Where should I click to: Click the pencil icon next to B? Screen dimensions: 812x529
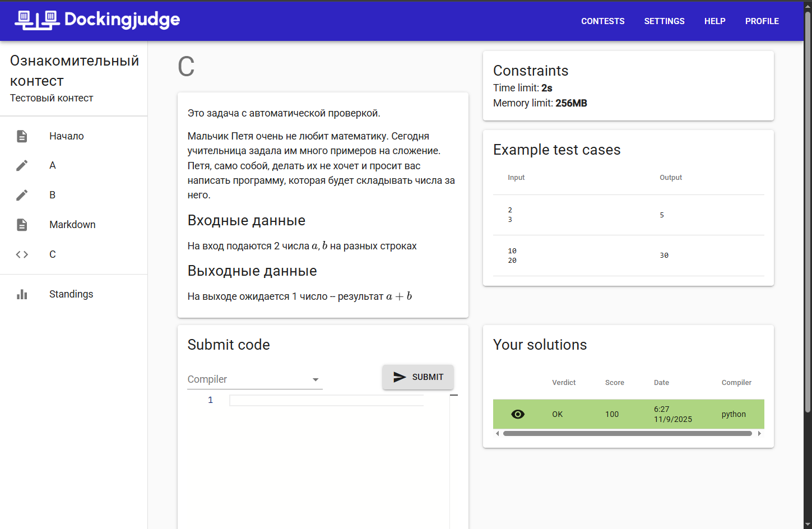point(22,195)
